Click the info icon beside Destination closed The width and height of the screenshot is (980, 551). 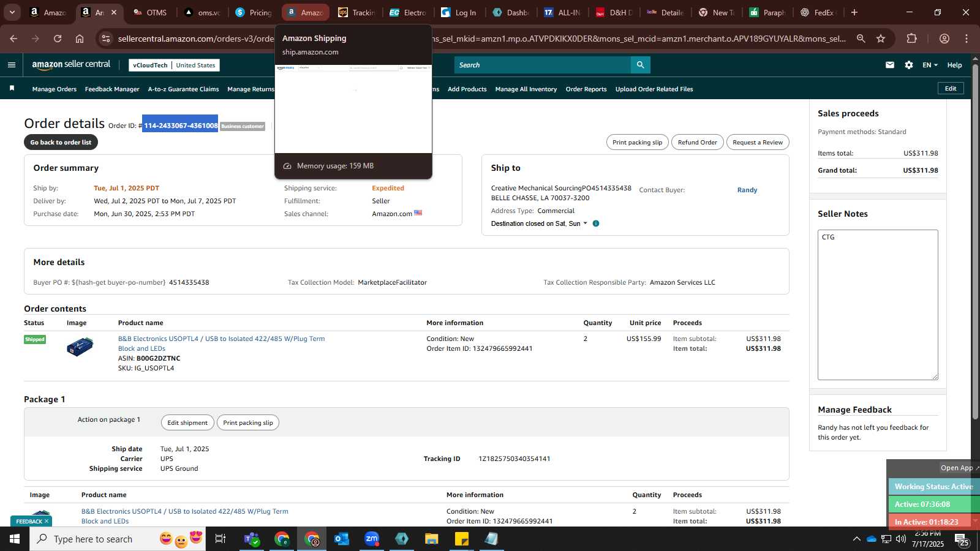point(596,223)
